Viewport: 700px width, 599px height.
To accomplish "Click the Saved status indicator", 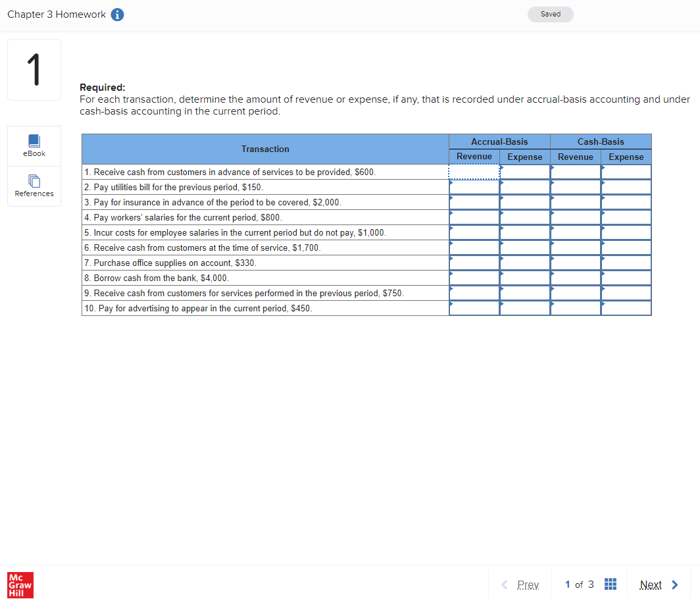I will point(550,14).
